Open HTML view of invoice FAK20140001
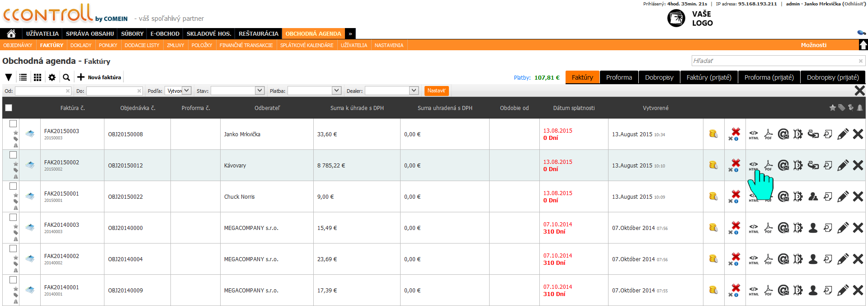868x306 pixels. pos(754,291)
